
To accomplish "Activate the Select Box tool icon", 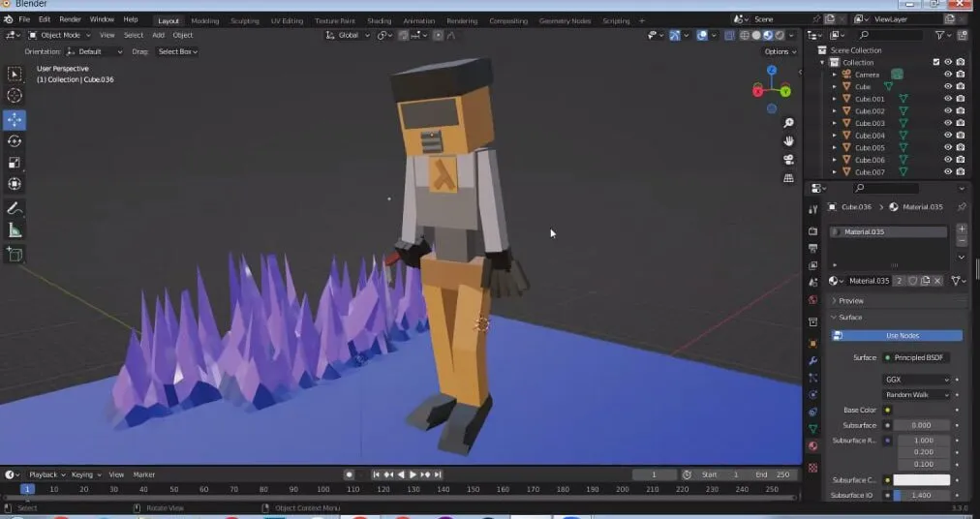I will [x=15, y=74].
